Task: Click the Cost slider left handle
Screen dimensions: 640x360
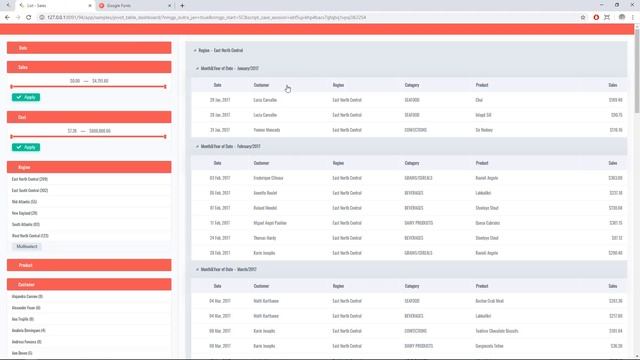Action: (11, 136)
